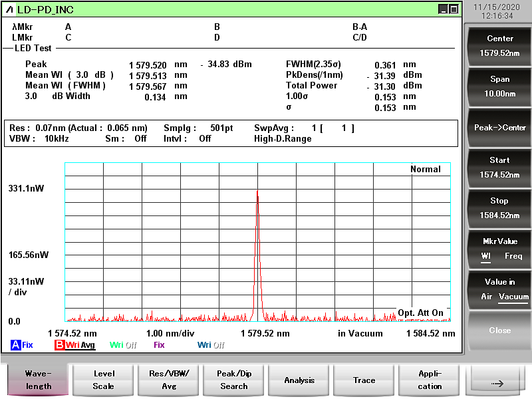This screenshot has height=399, width=532.
Task: Select the green Wri Off trace label
Action: pos(123,345)
